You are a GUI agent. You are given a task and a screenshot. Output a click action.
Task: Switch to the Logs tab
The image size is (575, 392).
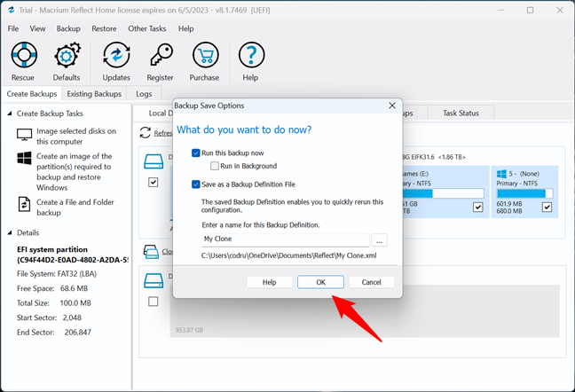[144, 94]
